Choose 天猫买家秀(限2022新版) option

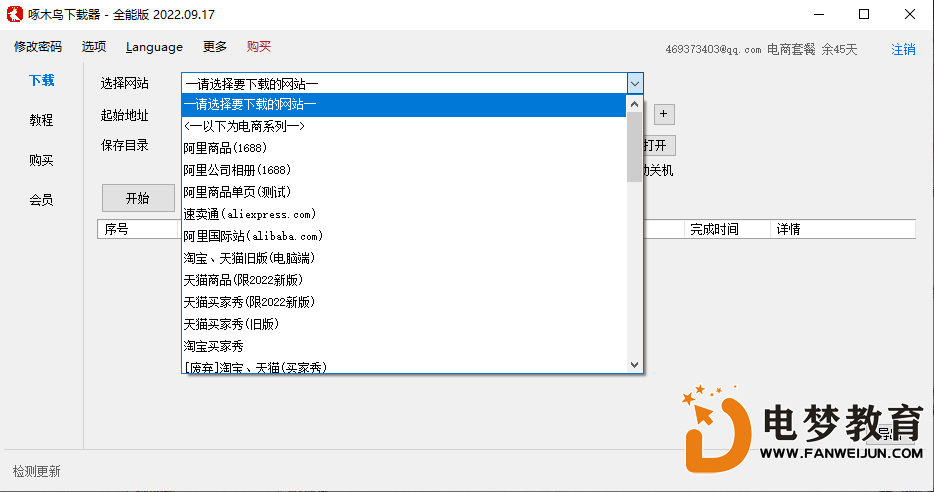[x=404, y=303]
